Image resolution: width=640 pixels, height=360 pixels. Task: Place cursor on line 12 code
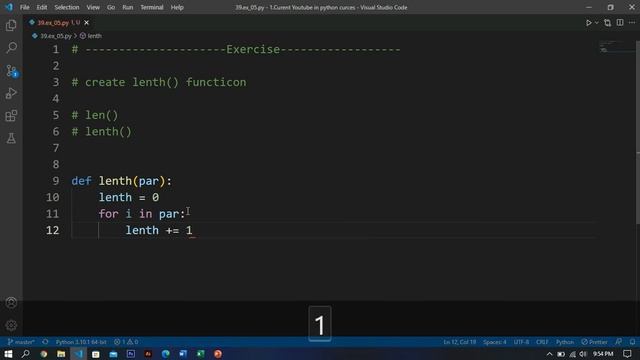coord(159,231)
